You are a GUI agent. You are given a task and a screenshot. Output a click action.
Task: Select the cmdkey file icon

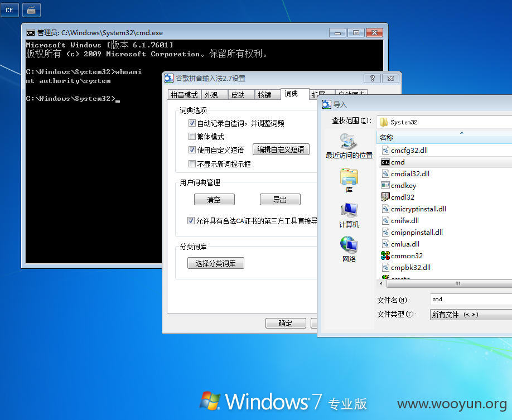click(x=385, y=185)
